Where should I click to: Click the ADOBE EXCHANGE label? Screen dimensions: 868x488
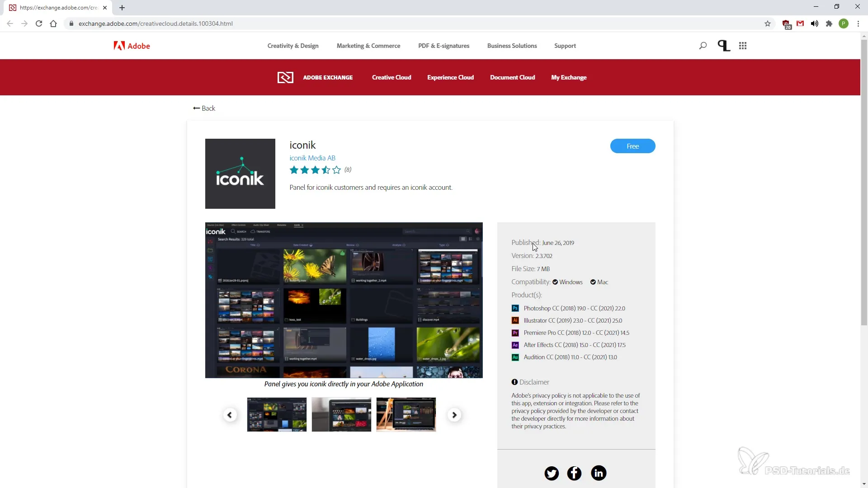tap(328, 77)
